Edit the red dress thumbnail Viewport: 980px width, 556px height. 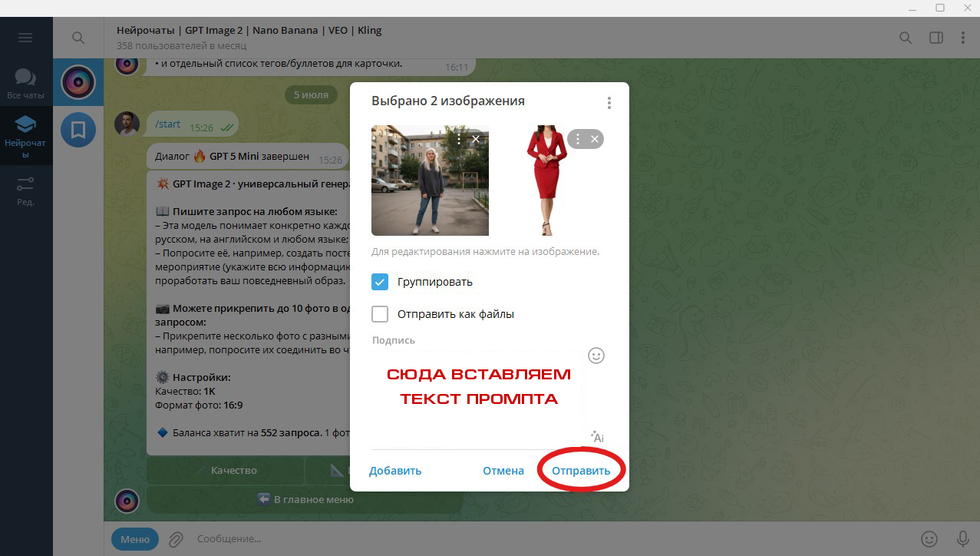[x=547, y=180]
